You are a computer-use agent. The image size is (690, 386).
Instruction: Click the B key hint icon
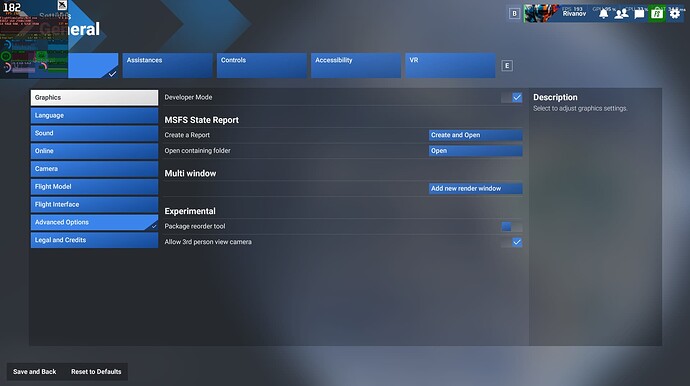click(514, 14)
